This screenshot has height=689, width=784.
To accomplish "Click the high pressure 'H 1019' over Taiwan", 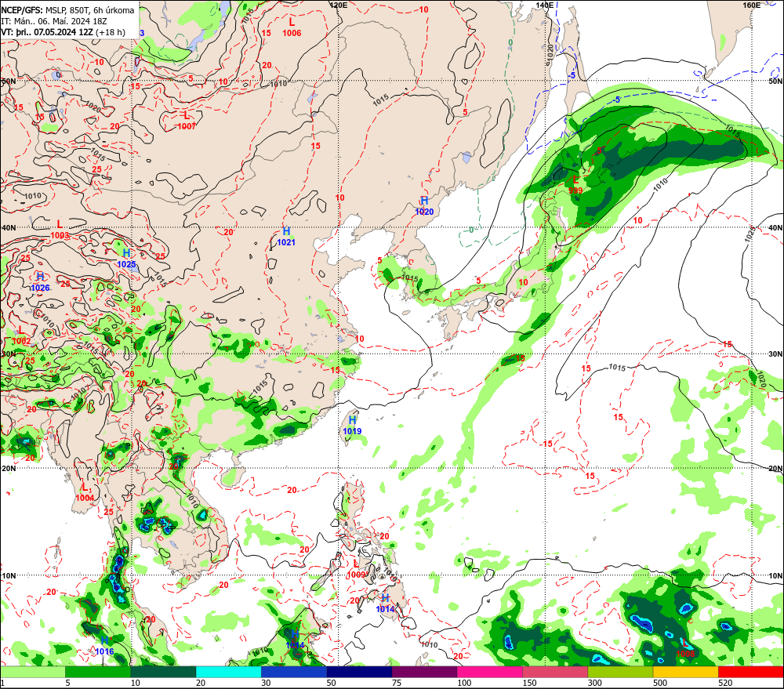I will click(352, 426).
